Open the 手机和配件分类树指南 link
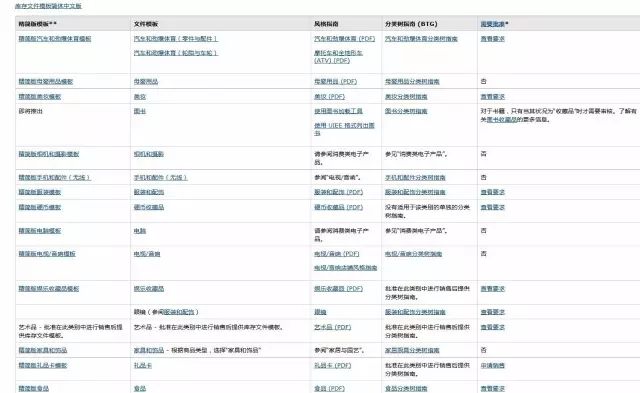 pyautogui.click(x=415, y=178)
